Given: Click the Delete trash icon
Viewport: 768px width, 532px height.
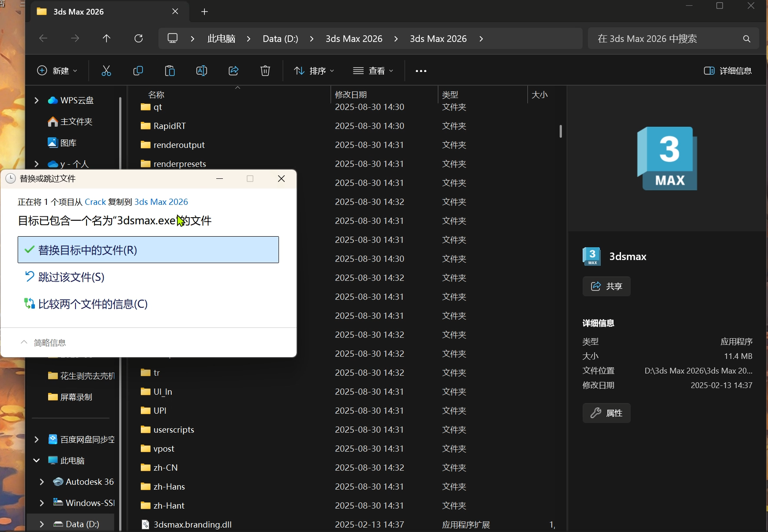Looking at the screenshot, I should click(x=265, y=71).
